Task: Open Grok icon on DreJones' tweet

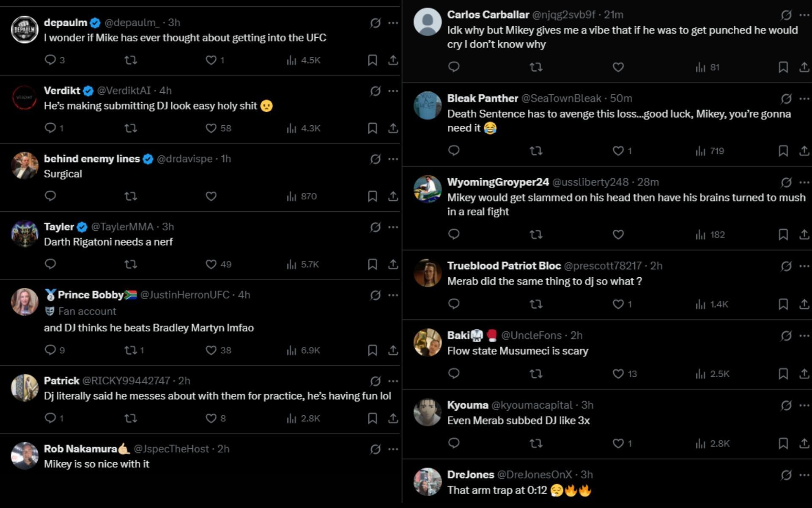Action: pos(786,475)
